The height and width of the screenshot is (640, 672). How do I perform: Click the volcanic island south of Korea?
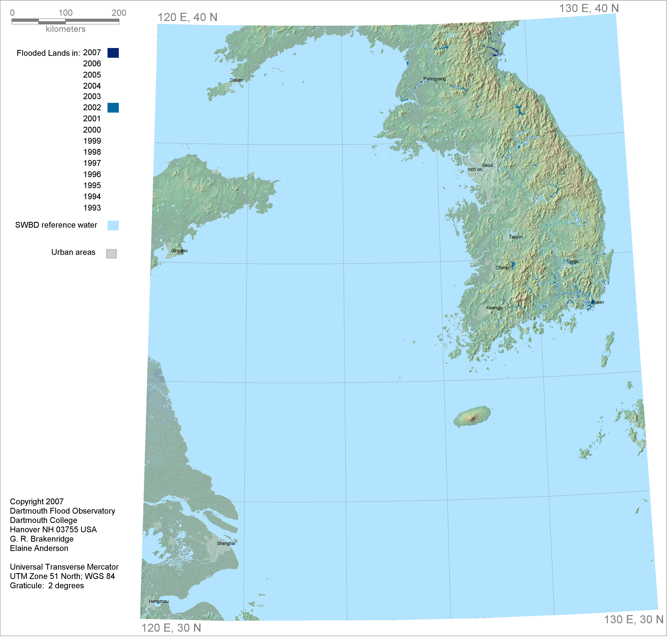[x=472, y=417]
